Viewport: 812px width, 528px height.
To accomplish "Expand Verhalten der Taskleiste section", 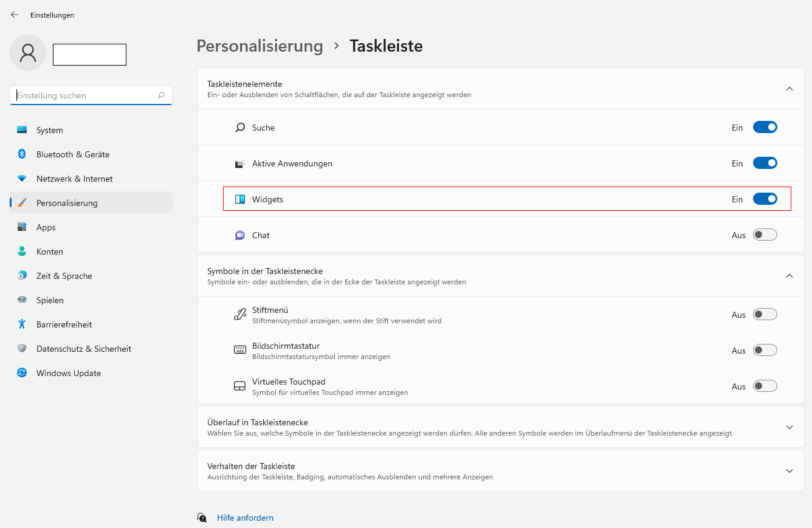I will (x=789, y=471).
